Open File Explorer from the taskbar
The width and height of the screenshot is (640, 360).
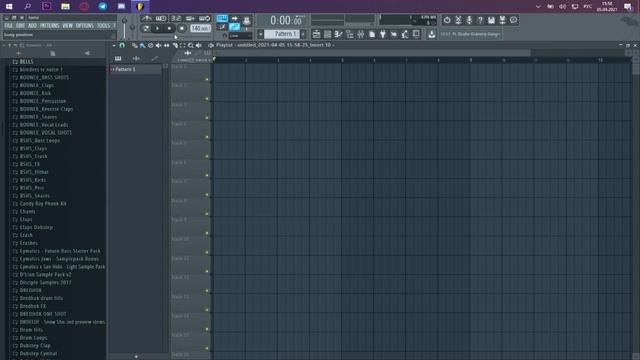point(65,6)
